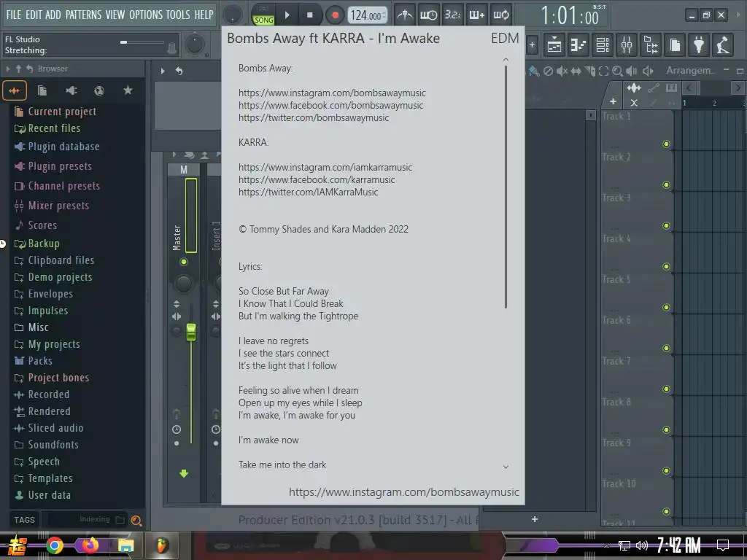Open the EDIT menu

pyautogui.click(x=34, y=15)
